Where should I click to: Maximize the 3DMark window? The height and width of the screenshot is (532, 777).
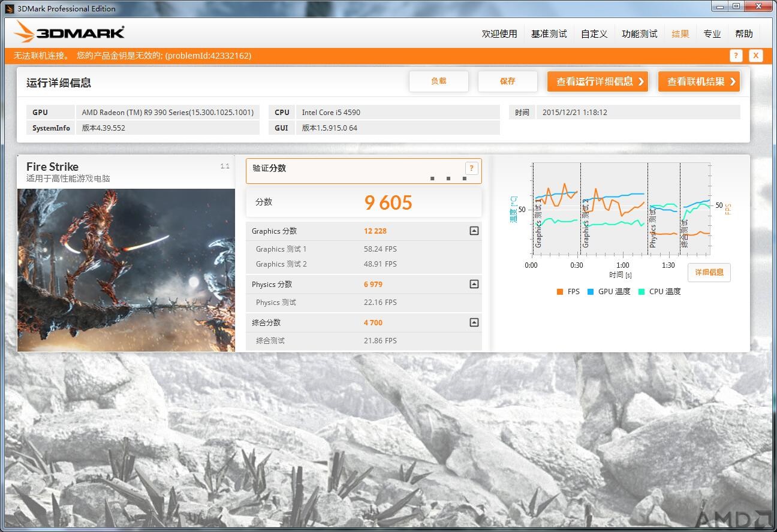tap(736, 6)
